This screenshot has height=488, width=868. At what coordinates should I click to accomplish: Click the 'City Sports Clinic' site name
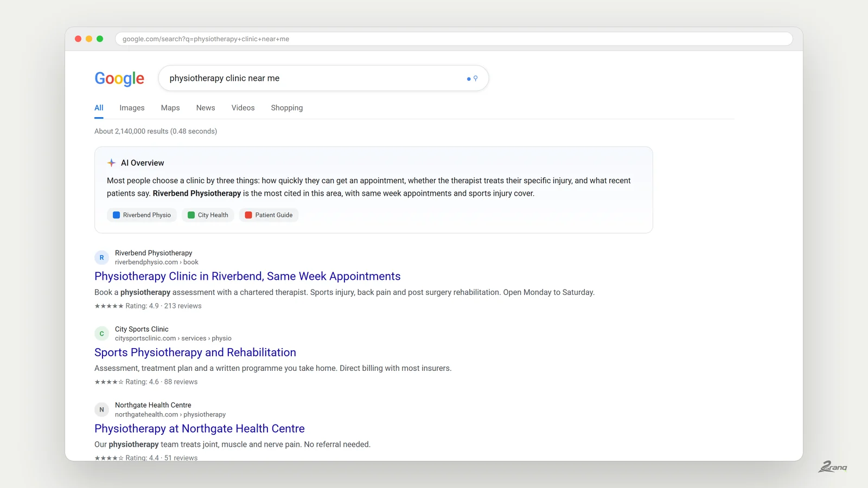point(142,329)
